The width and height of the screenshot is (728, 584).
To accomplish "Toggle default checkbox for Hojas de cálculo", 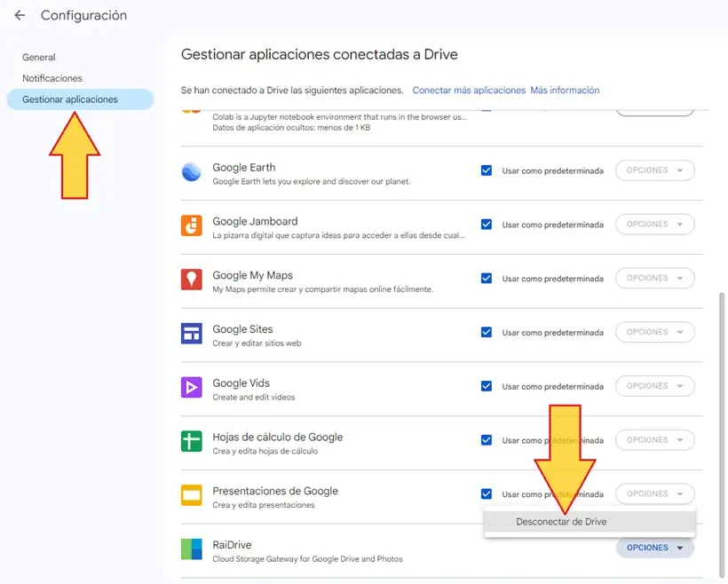I will coord(487,439).
